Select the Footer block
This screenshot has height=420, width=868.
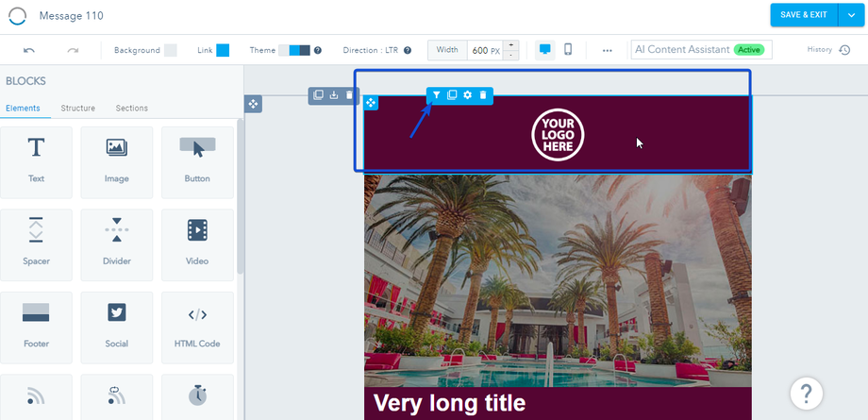tap(36, 328)
